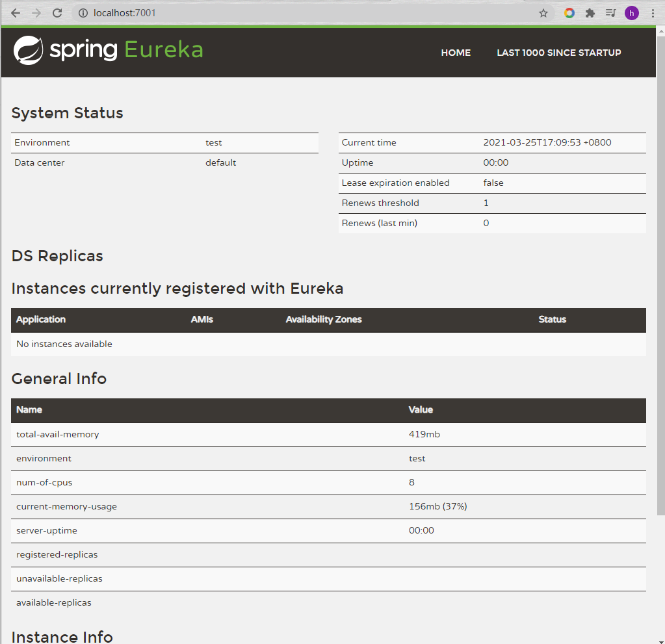665x644 pixels.
Task: Open the colorful circle extension icon
Action: [569, 13]
